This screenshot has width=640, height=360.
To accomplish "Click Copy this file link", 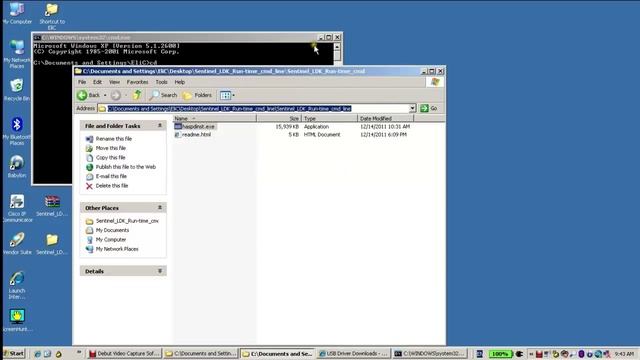I will pyautogui.click(x=110, y=158).
